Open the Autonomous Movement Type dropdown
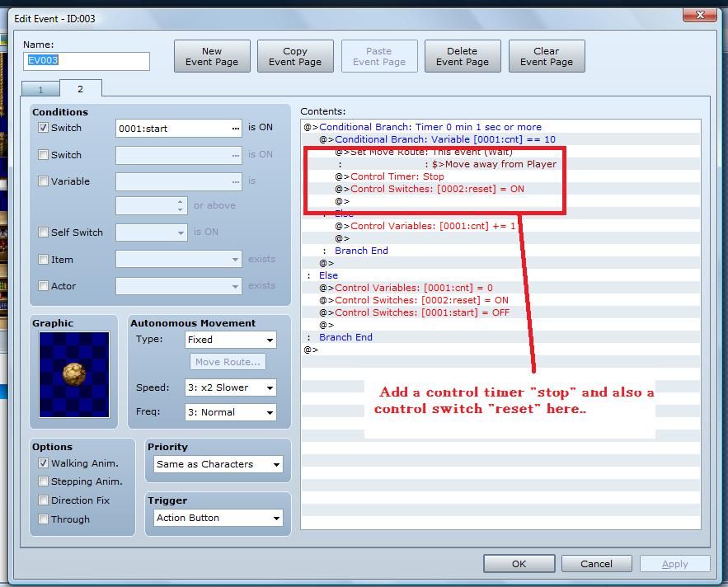The height and width of the screenshot is (587, 728). [x=229, y=340]
